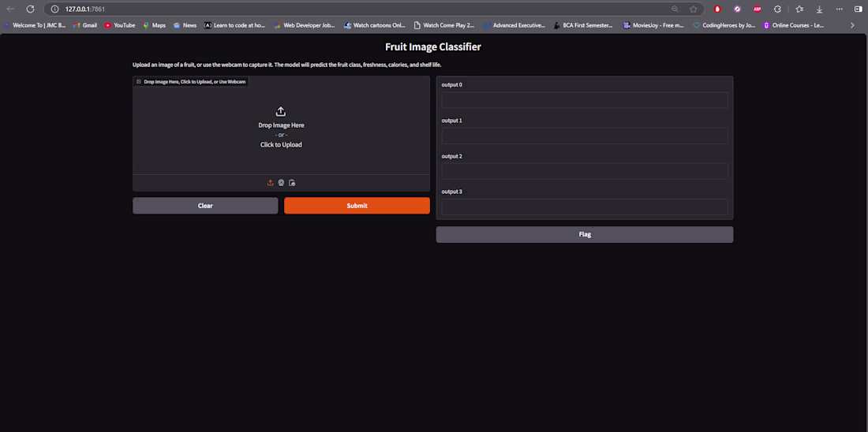Viewport: 868px width, 432px height.
Task: Click the 'Click to Upload' text
Action: [x=281, y=144]
